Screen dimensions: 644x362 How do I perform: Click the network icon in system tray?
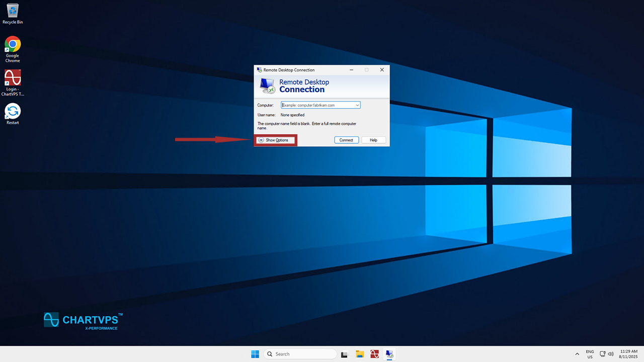point(603,354)
